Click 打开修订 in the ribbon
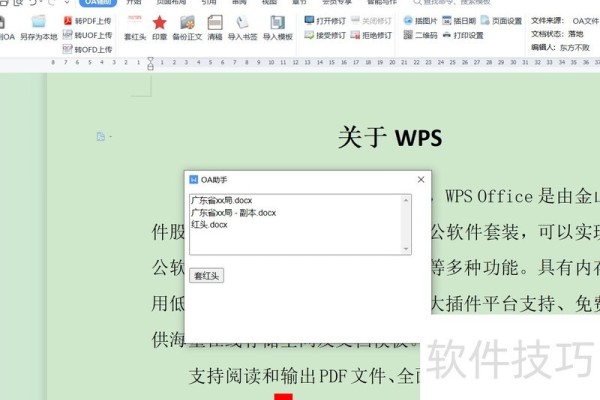 (325, 21)
